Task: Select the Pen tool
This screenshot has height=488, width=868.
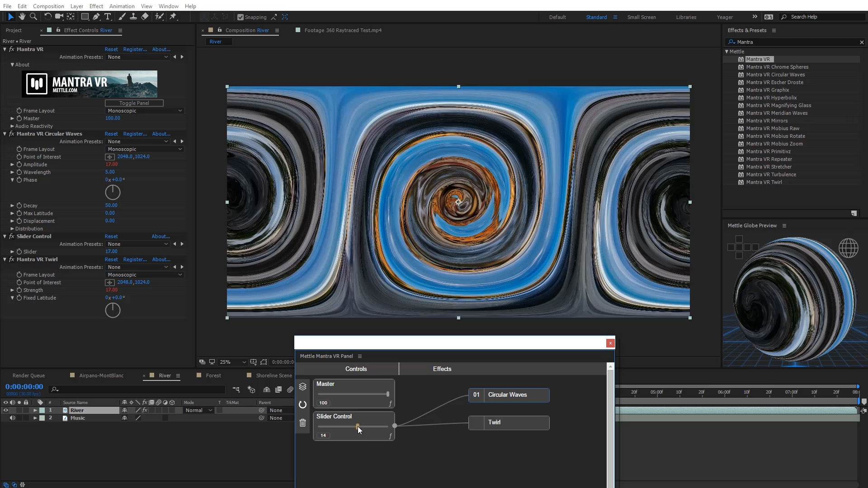Action: [96, 17]
